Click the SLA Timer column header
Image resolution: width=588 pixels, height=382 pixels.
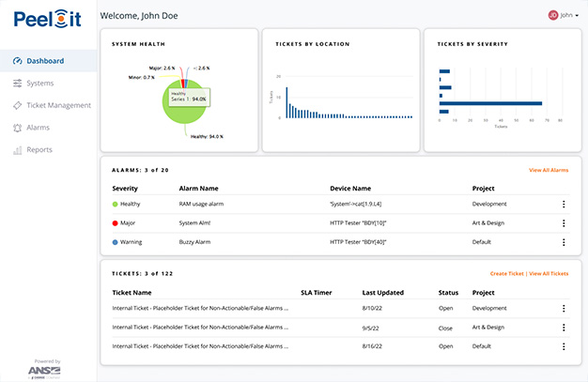pos(317,293)
